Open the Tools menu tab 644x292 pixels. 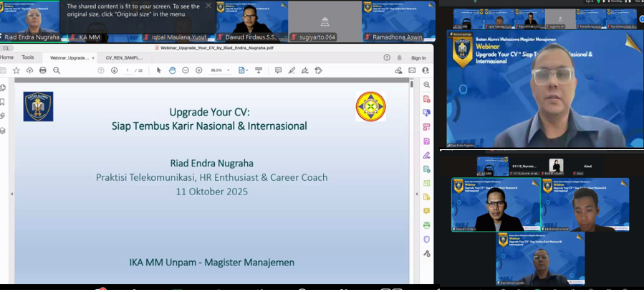(x=28, y=57)
